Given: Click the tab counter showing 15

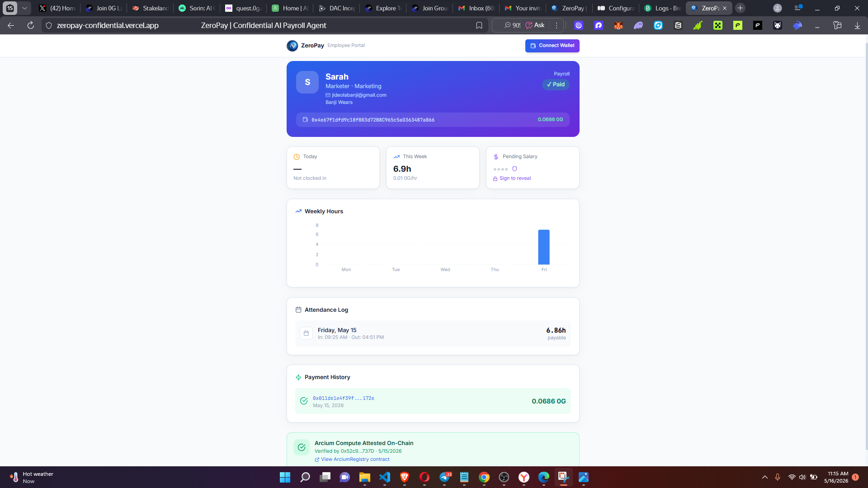Looking at the screenshot, I should pos(10,8).
